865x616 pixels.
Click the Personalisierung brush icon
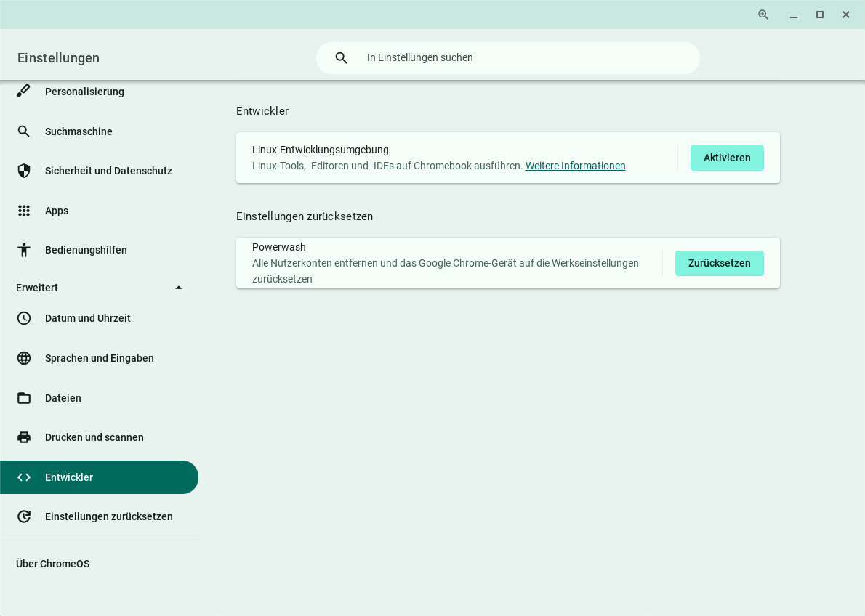(x=23, y=91)
